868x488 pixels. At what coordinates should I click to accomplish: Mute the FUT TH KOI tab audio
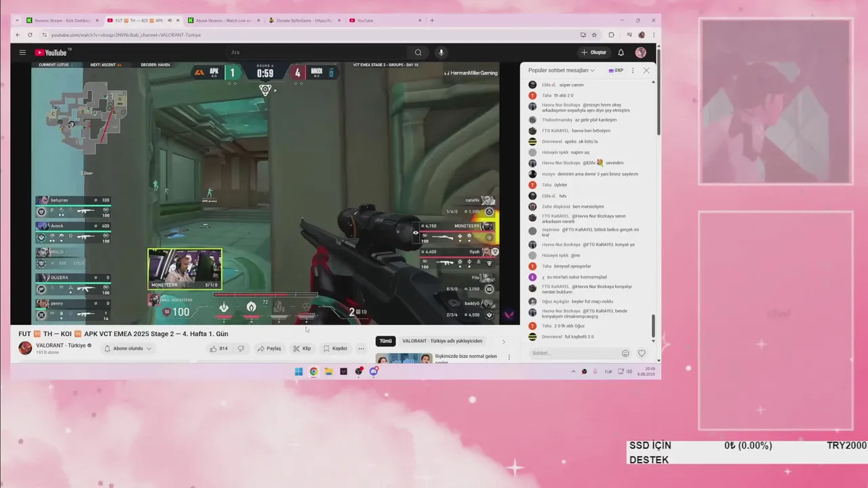tap(169, 20)
